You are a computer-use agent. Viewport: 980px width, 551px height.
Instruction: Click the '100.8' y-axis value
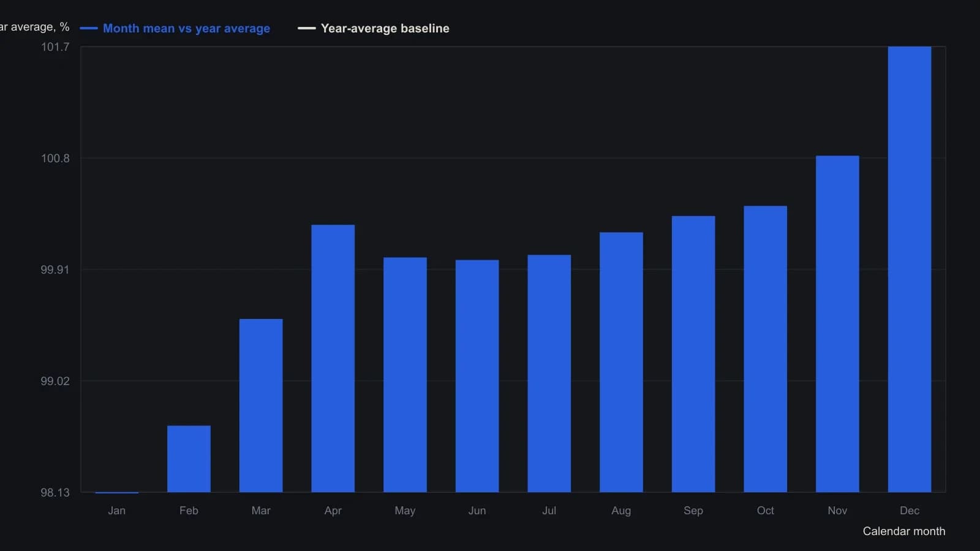click(55, 159)
